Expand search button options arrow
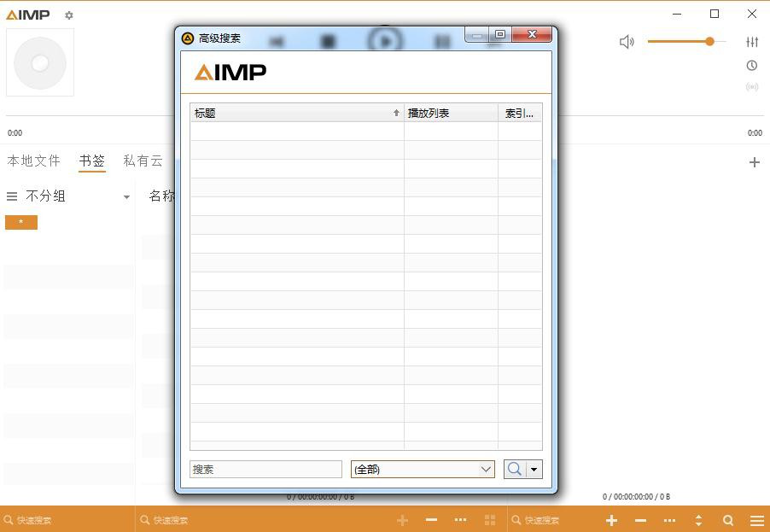The height and width of the screenshot is (532, 770). 534,469
